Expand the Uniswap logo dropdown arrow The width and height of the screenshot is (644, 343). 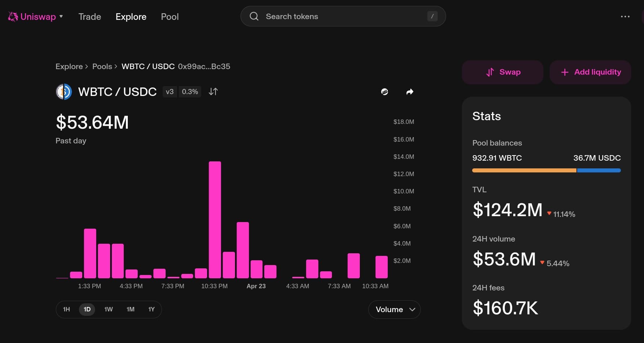pyautogui.click(x=61, y=17)
